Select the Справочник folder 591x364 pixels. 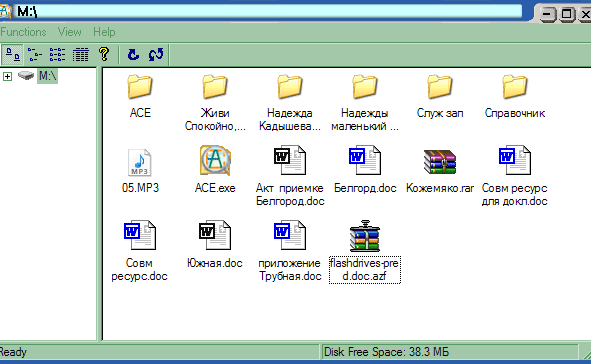pyautogui.click(x=515, y=97)
